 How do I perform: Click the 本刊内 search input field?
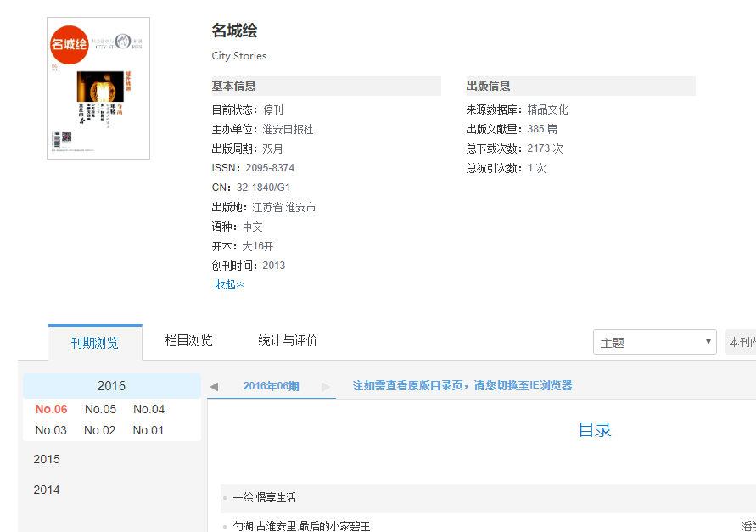[742, 343]
